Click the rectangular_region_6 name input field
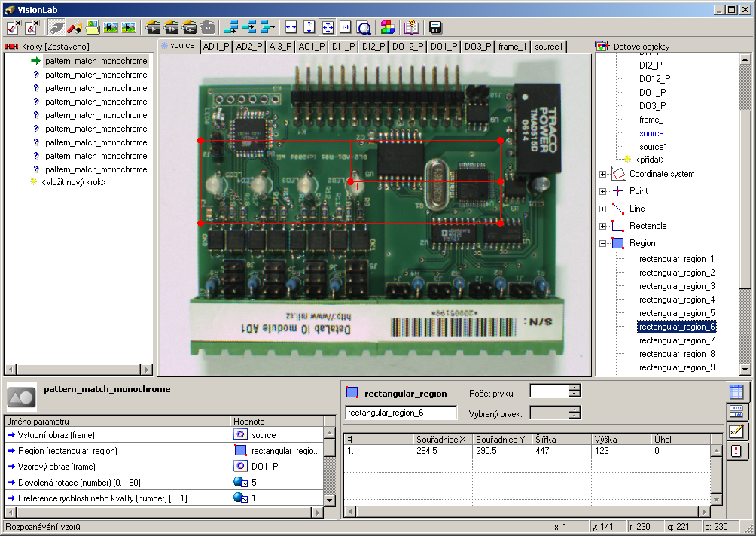Screen dimensions: 756x536 tap(401, 413)
